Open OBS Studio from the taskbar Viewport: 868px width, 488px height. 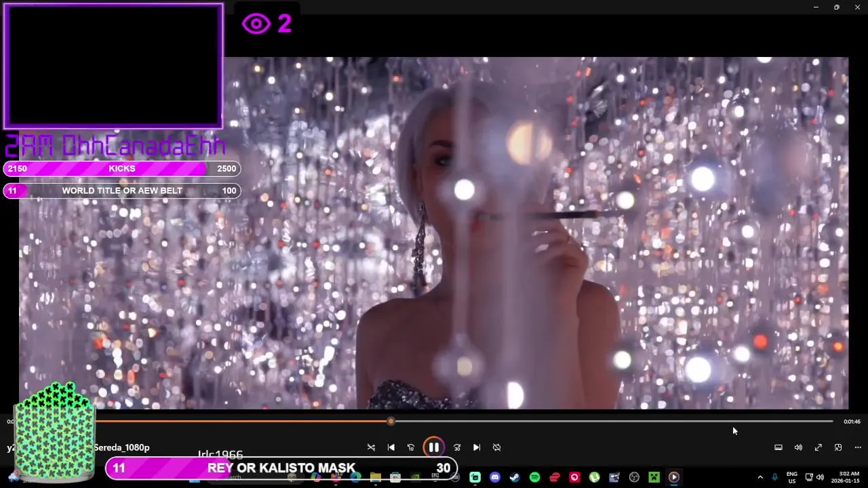[634, 477]
